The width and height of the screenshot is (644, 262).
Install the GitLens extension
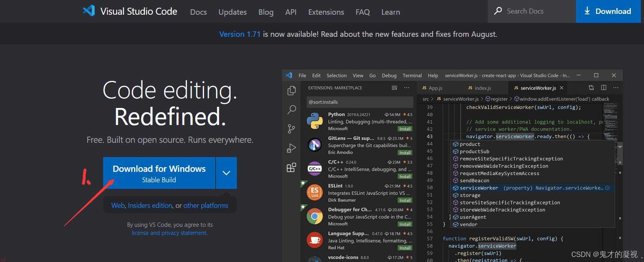click(405, 153)
